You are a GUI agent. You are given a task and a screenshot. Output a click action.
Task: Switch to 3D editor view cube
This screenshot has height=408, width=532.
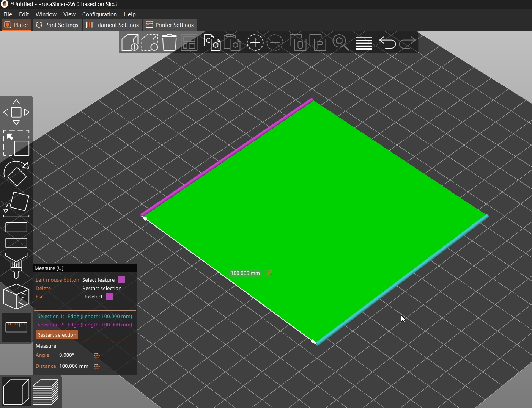point(16,392)
